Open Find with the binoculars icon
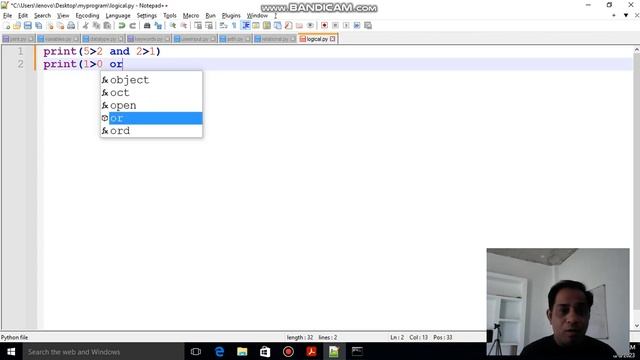The width and height of the screenshot is (640, 360). coord(147,26)
